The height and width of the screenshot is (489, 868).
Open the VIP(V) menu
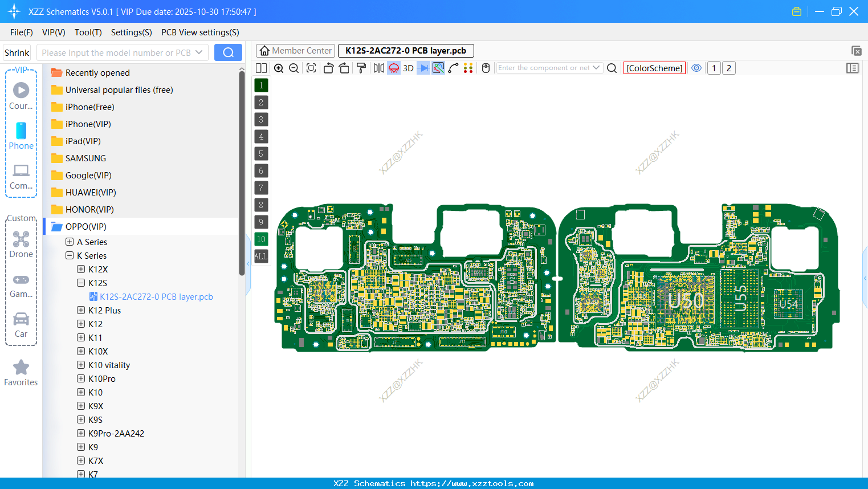point(54,32)
